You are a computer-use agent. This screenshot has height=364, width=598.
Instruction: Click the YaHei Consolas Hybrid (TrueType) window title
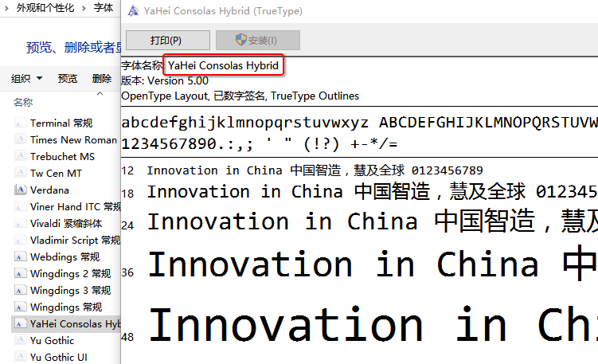[223, 10]
